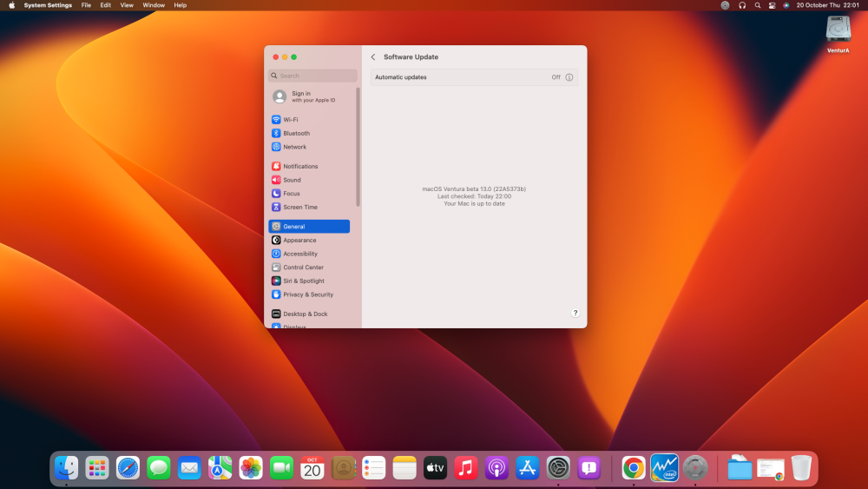The height and width of the screenshot is (489, 868).
Task: Open Appearance settings in sidebar
Action: pyautogui.click(x=309, y=240)
